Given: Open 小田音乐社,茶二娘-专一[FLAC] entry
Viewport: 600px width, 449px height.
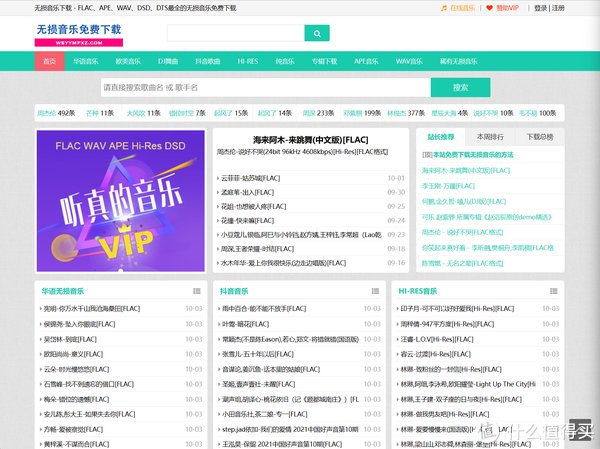Looking at the screenshot, I should [x=265, y=415].
